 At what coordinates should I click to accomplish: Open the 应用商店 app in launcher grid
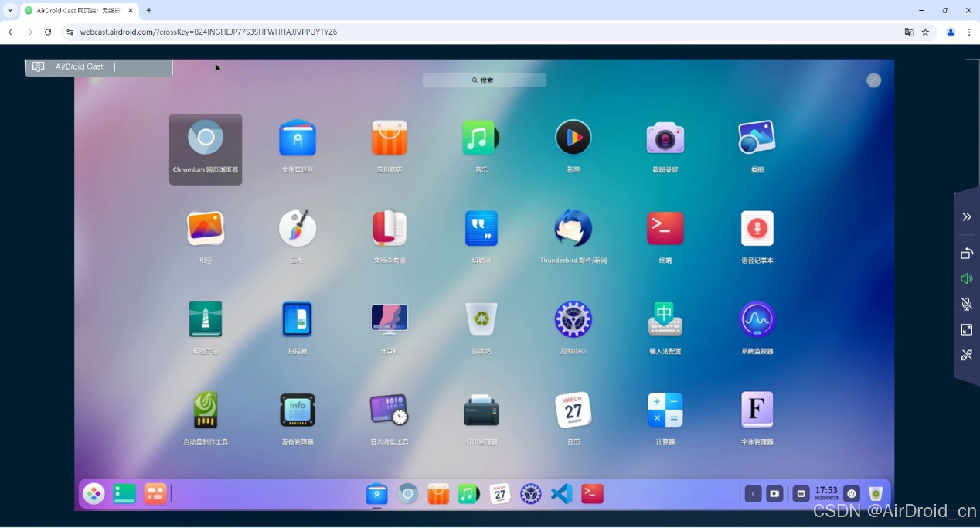point(389,139)
